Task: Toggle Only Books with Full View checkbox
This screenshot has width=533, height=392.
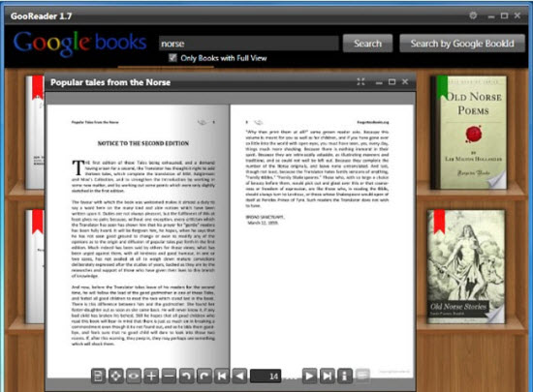Action: tap(172, 58)
